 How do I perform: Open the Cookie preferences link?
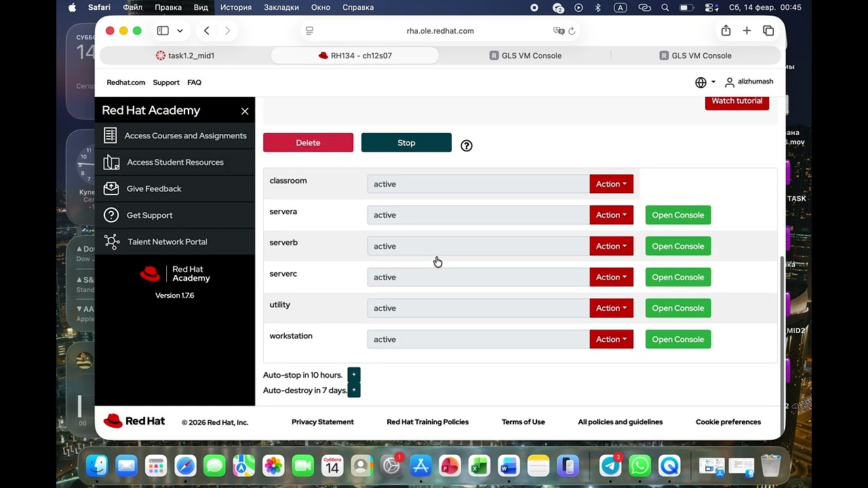(x=728, y=422)
